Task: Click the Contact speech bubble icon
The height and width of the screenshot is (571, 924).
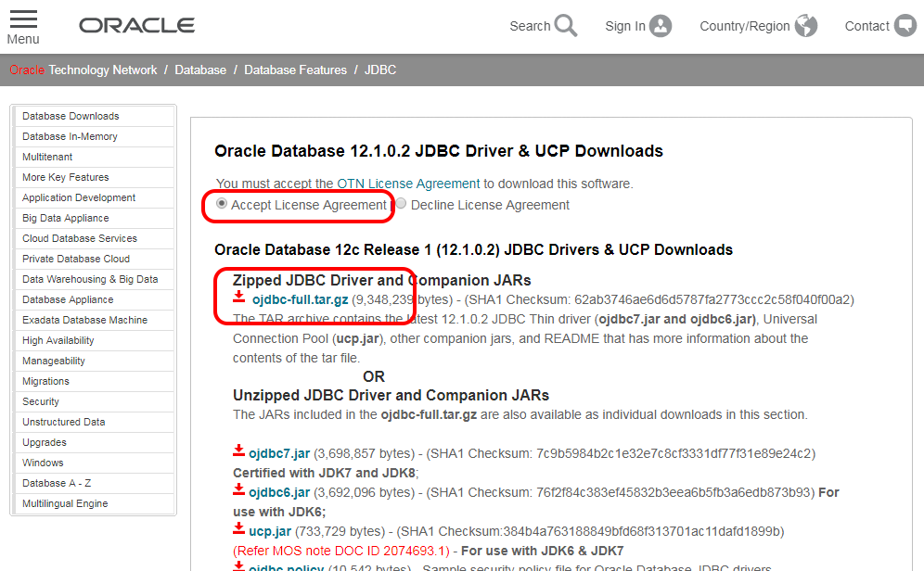Action: pos(905,26)
